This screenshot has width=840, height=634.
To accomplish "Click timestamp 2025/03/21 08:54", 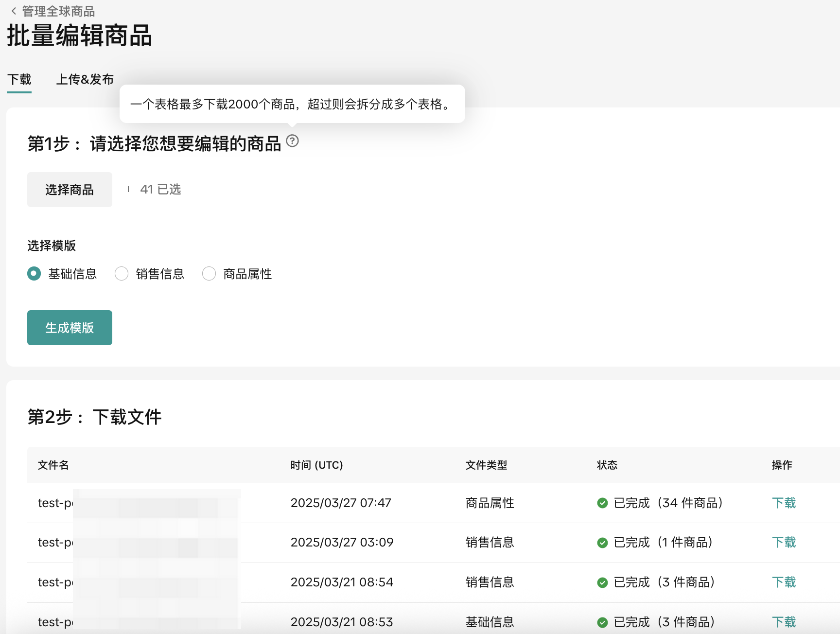I will click(342, 582).
